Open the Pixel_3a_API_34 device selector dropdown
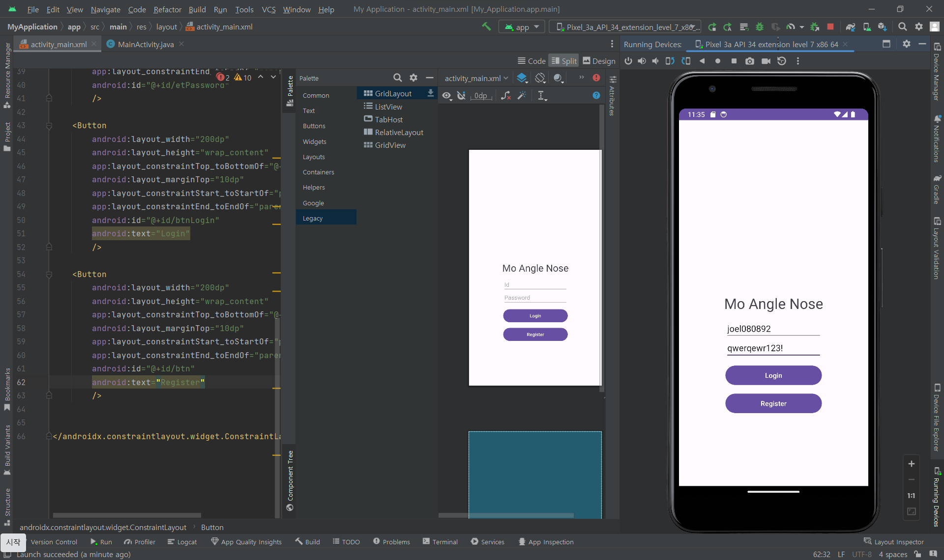This screenshot has width=944, height=560. (628, 27)
